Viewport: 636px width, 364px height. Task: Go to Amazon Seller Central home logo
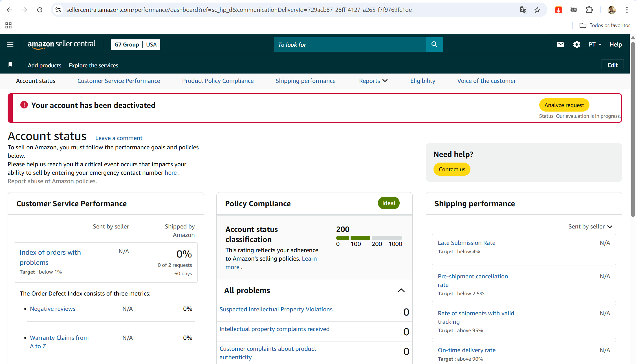61,44
